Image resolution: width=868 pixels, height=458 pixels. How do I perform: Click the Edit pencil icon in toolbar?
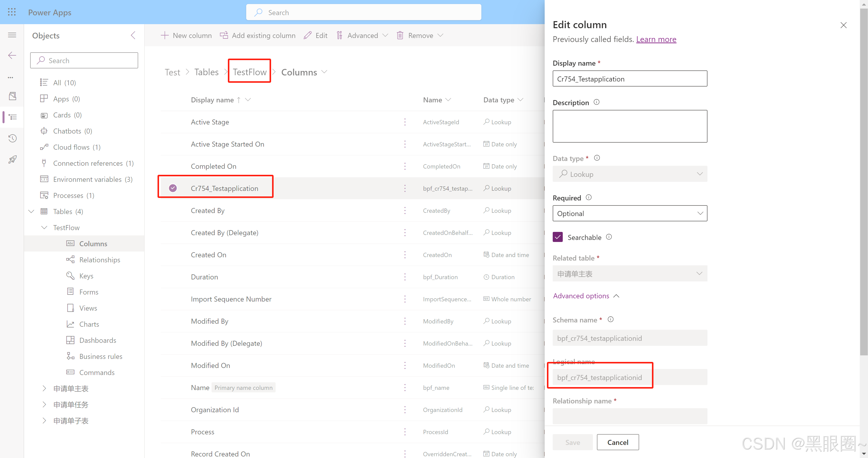pos(307,35)
